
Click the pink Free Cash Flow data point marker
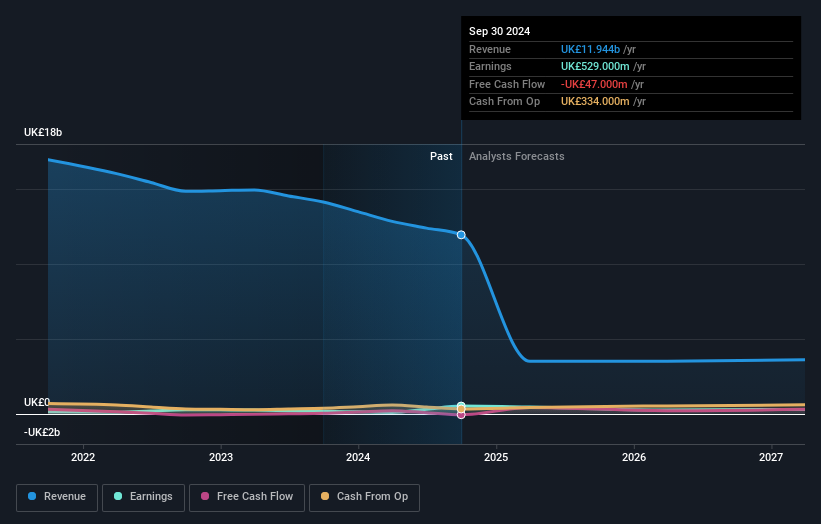pos(461,415)
